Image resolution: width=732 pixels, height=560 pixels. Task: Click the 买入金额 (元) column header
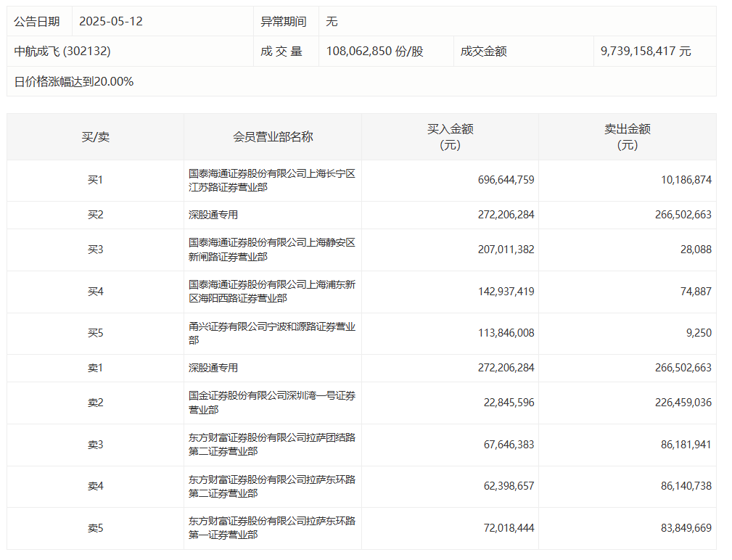(450, 136)
